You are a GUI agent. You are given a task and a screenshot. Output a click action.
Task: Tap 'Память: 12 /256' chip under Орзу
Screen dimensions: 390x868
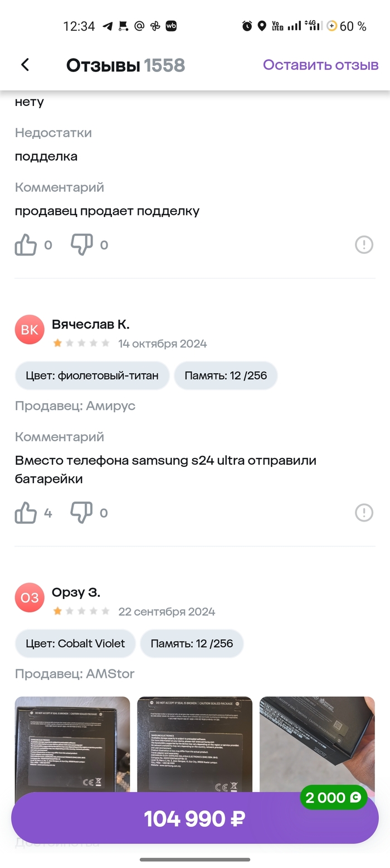[x=192, y=643]
